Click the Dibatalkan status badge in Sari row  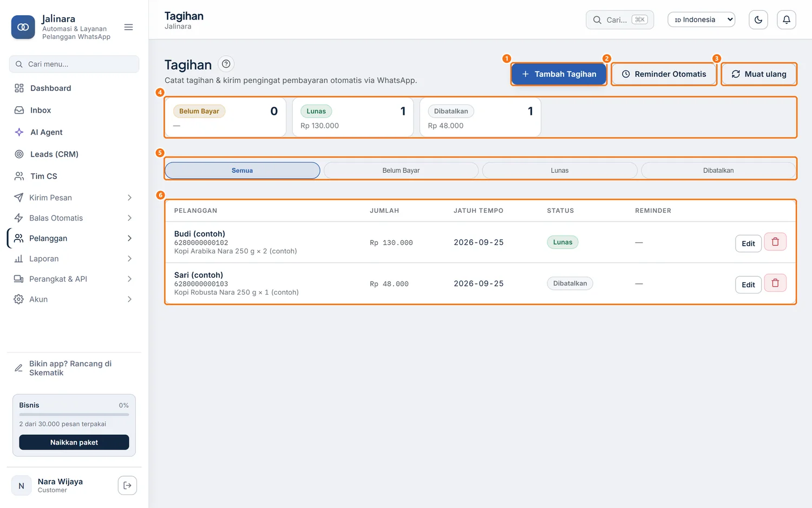tap(570, 283)
